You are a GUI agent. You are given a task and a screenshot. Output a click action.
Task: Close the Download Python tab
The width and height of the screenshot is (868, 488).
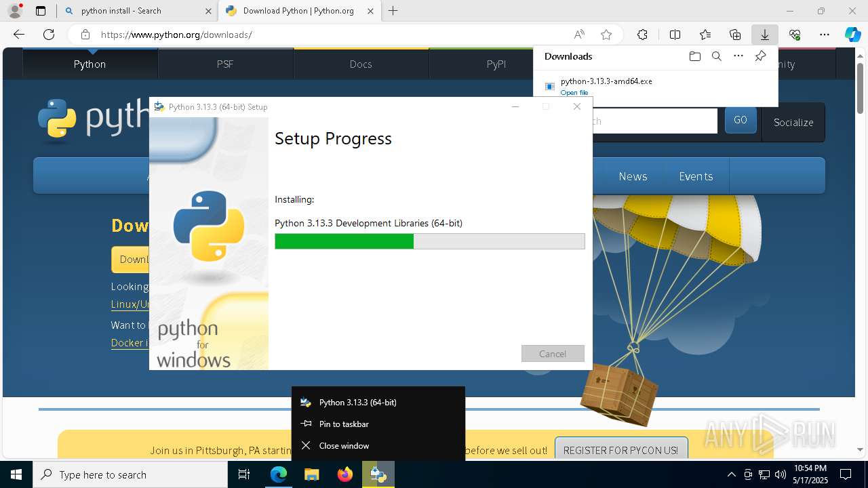tap(370, 11)
